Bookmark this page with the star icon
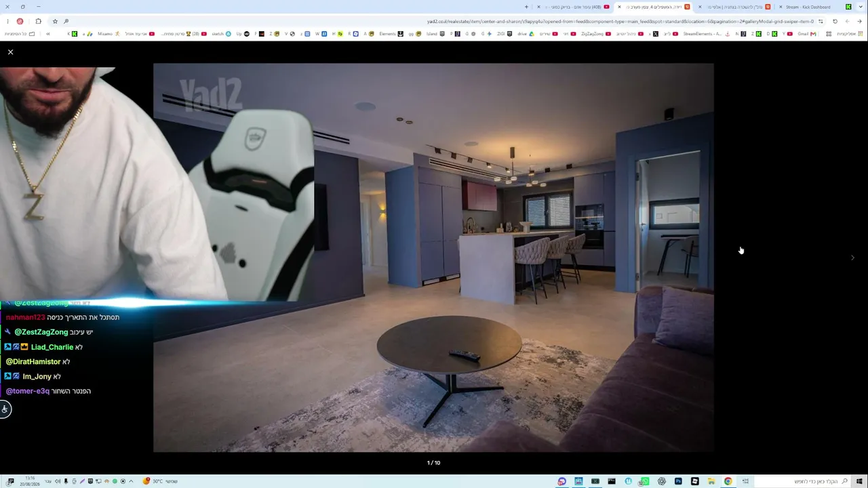Viewport: 868px width, 488px height. click(x=55, y=21)
